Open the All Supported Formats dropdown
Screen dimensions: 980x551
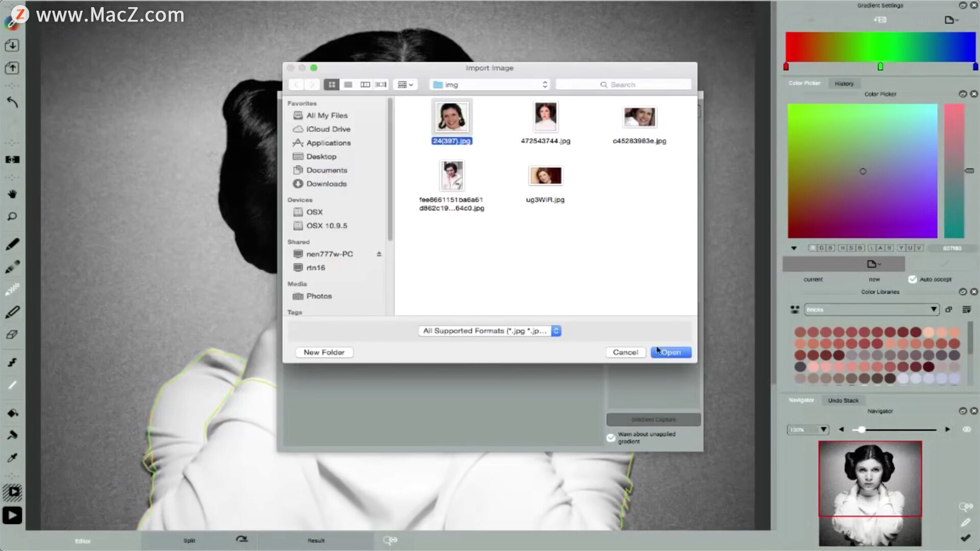click(x=489, y=331)
